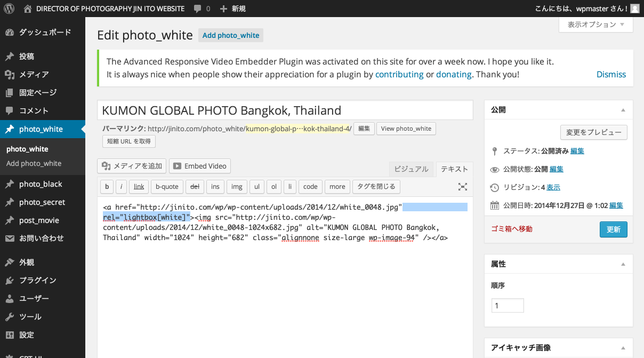Click the img quicktag button
Viewport: 644px width, 358px height.
[x=237, y=187]
